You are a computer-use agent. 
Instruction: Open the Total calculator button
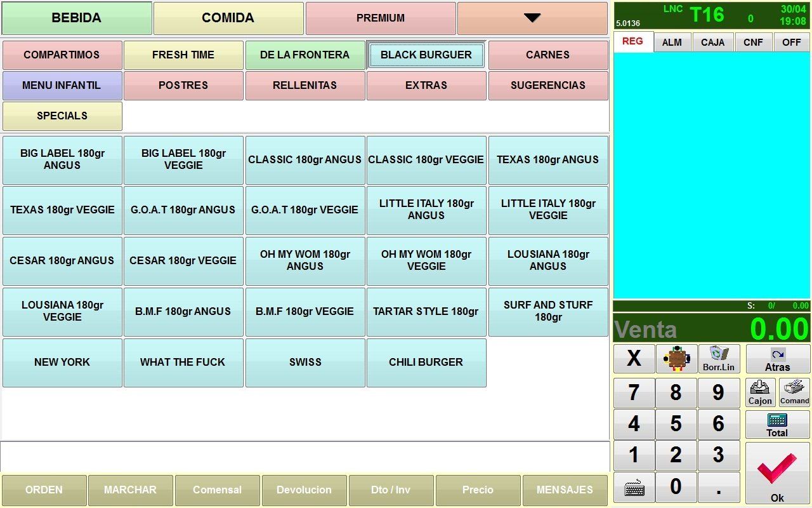click(777, 425)
